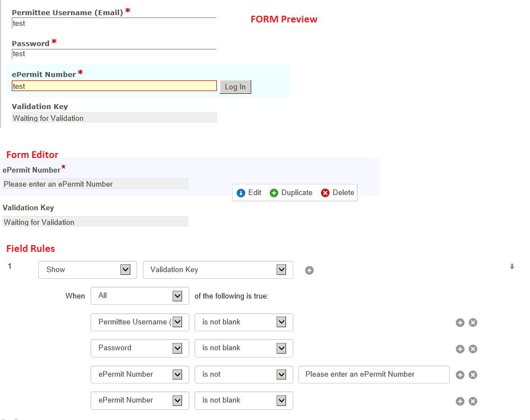The height and width of the screenshot is (420, 530).
Task: Focus the Password field in form preview
Action: [x=114, y=54]
